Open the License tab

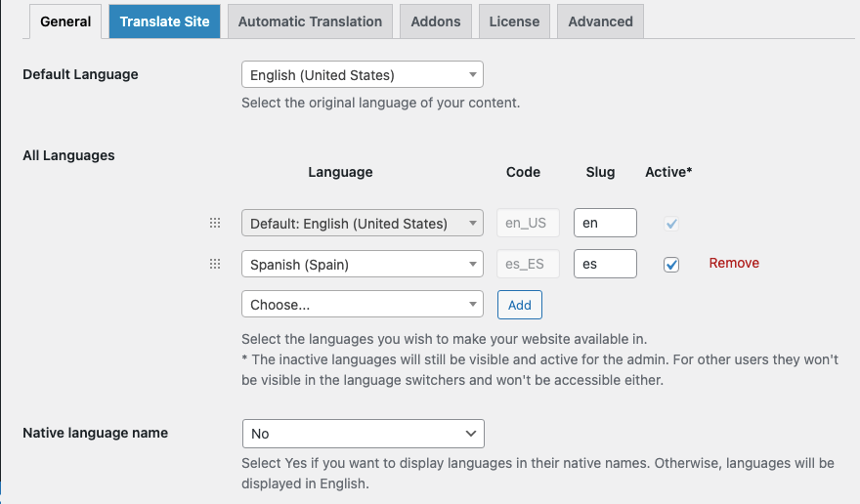tap(514, 21)
